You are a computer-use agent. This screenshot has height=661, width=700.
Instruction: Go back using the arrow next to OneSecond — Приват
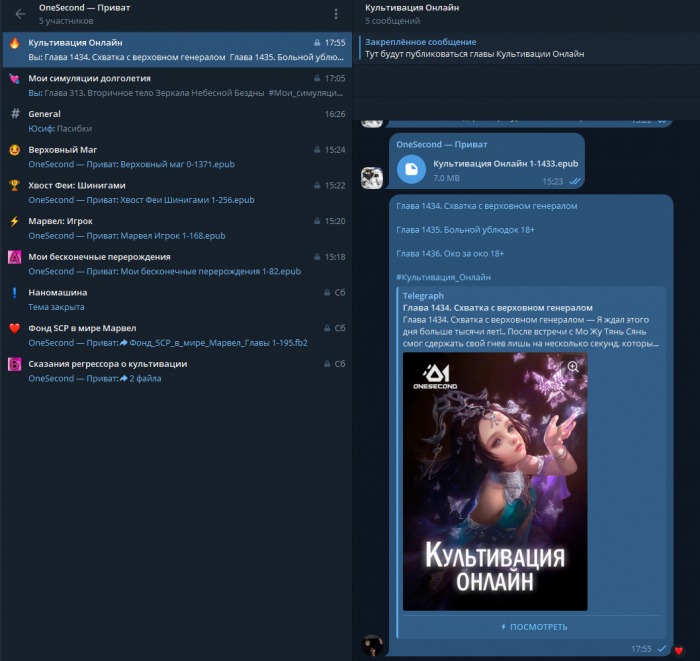click(x=20, y=14)
